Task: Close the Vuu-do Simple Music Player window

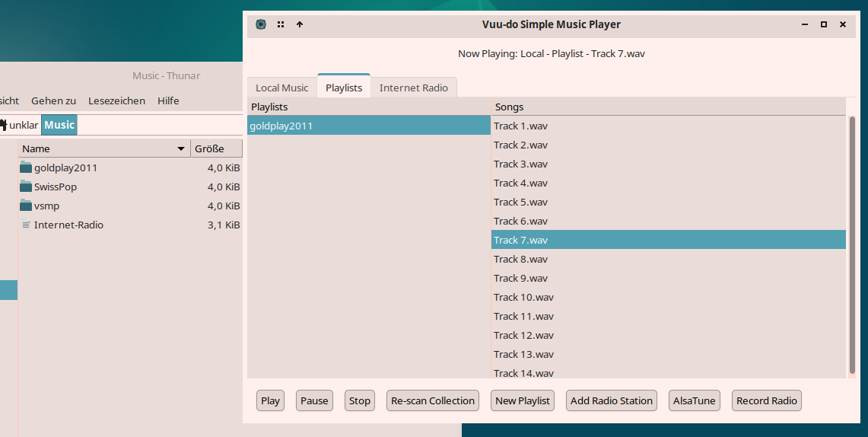Action: tap(843, 24)
